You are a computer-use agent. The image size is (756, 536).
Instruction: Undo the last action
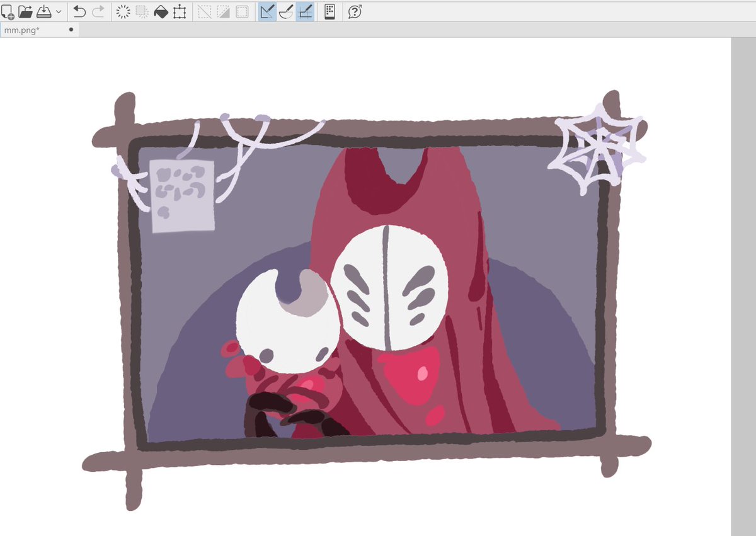tap(79, 11)
